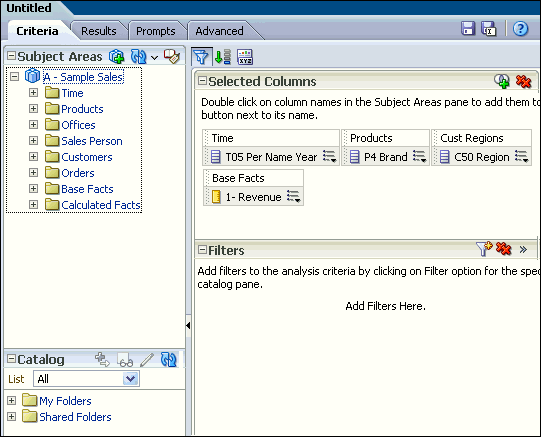Open options menu for 1- Revenue column
The image size is (541, 437).
pos(294,197)
